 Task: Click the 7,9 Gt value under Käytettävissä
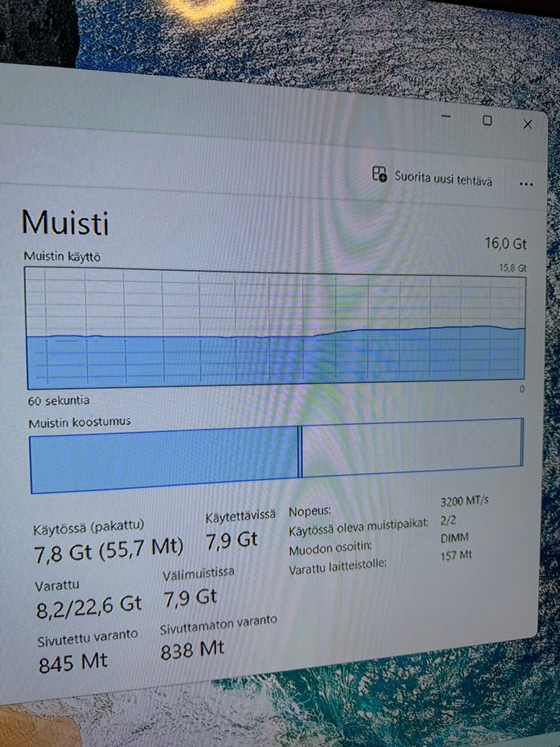[232, 540]
